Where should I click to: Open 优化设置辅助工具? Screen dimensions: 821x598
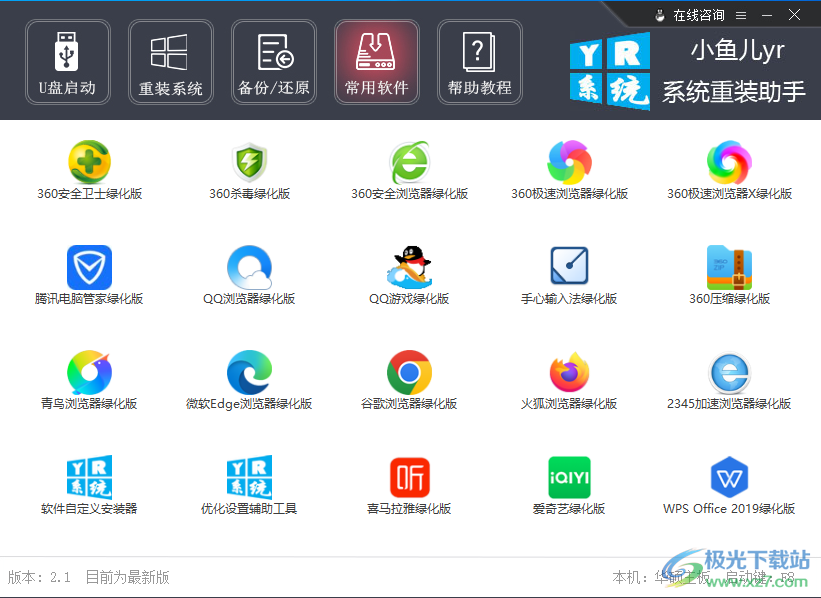click(249, 485)
